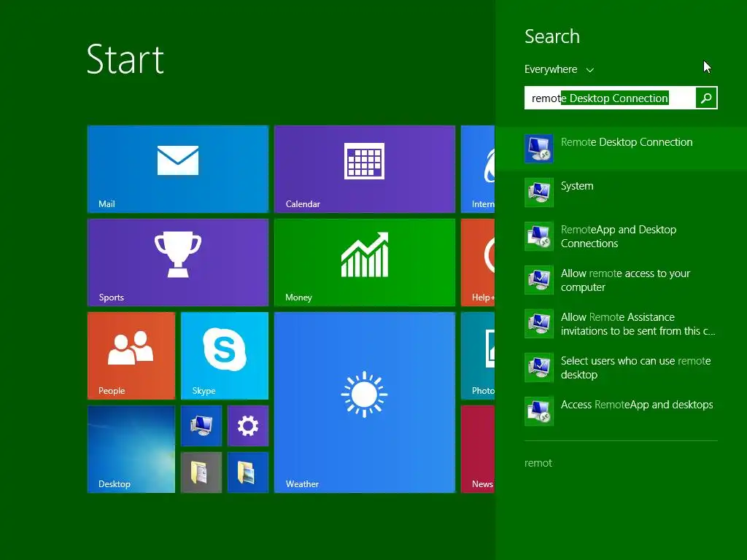Launch the Sports tile
Viewport: 747px width, 560px height.
point(178,262)
